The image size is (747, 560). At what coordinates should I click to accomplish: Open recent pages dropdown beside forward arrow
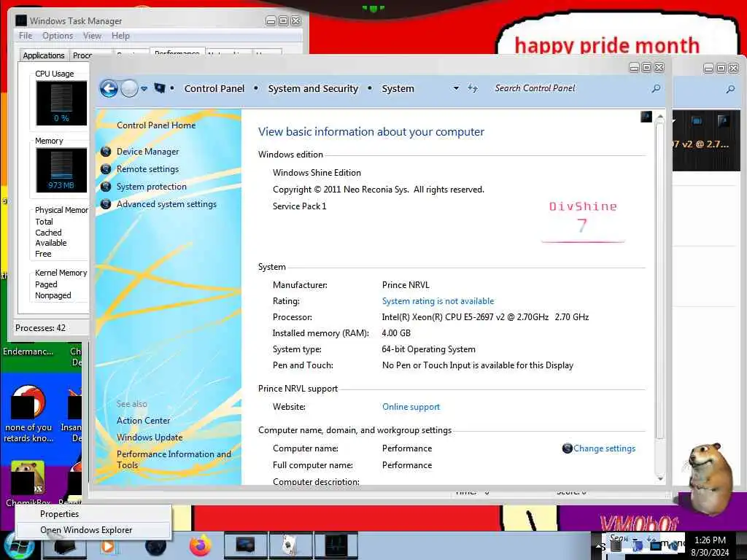tap(144, 89)
